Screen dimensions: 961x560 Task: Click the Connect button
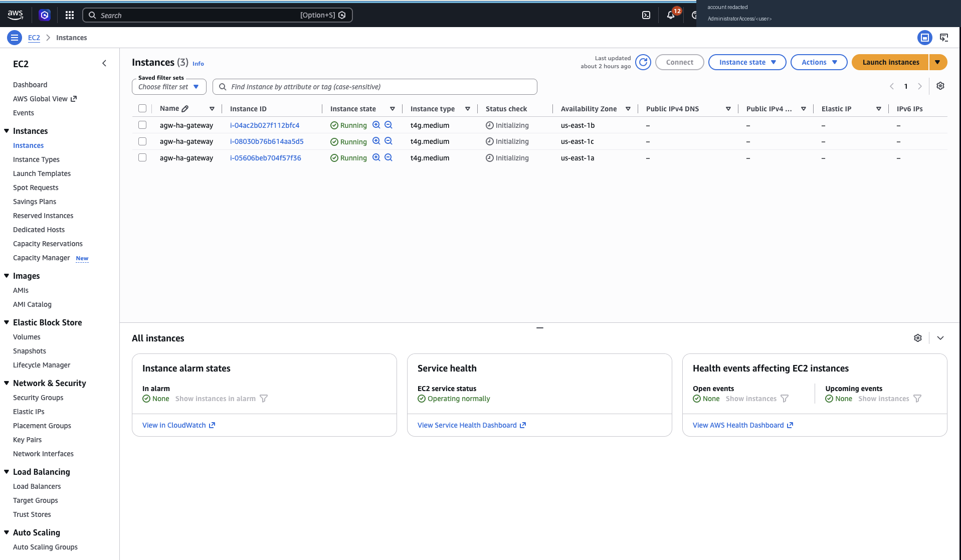point(680,62)
